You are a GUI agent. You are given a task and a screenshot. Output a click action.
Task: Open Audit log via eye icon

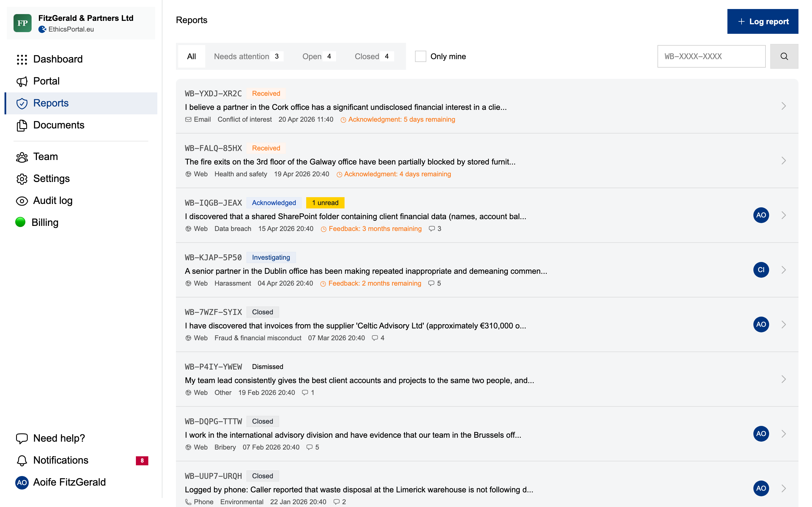pos(22,201)
